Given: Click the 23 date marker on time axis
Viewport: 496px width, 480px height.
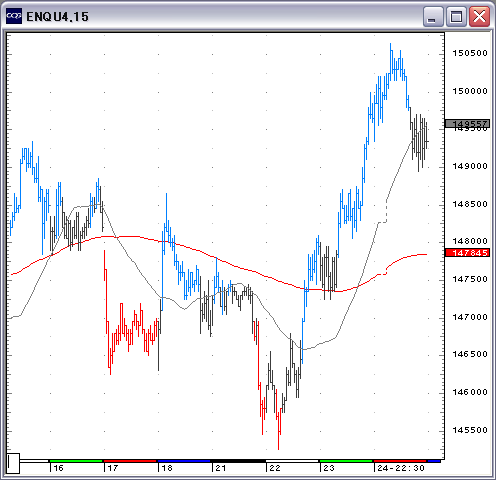Looking at the screenshot, I should [329, 468].
